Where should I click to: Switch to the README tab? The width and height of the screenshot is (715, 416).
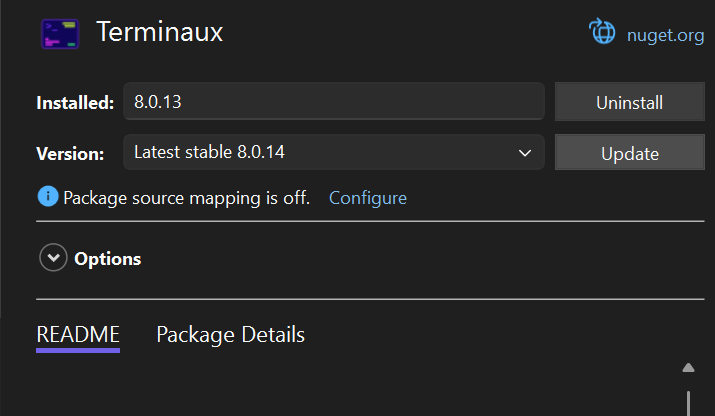coord(78,334)
